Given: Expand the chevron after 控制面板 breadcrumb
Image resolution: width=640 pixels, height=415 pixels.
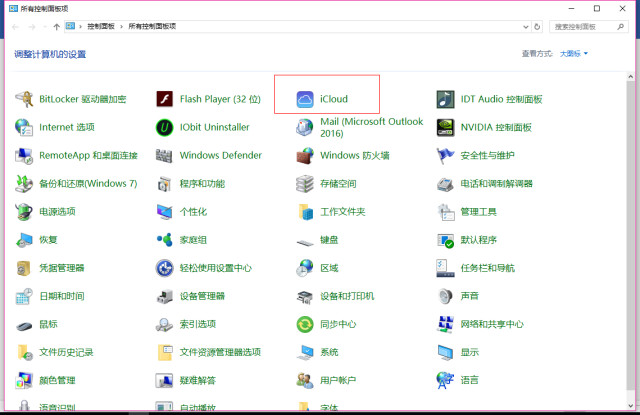Looking at the screenshot, I should click(x=121, y=27).
